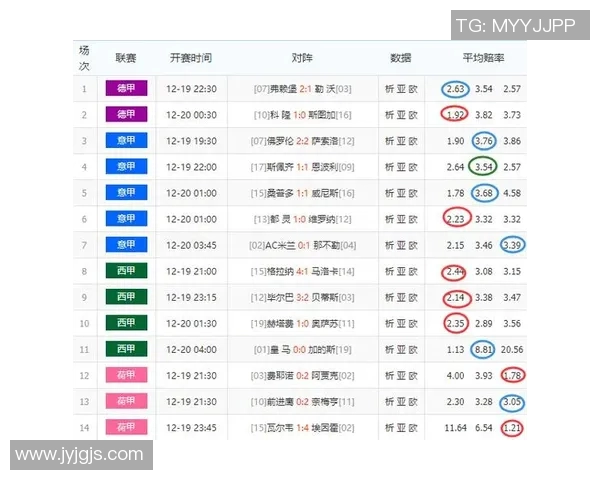The width and height of the screenshot is (600, 480).
Task: Click the blue-circled 2.63 home odds
Action: 455,89
